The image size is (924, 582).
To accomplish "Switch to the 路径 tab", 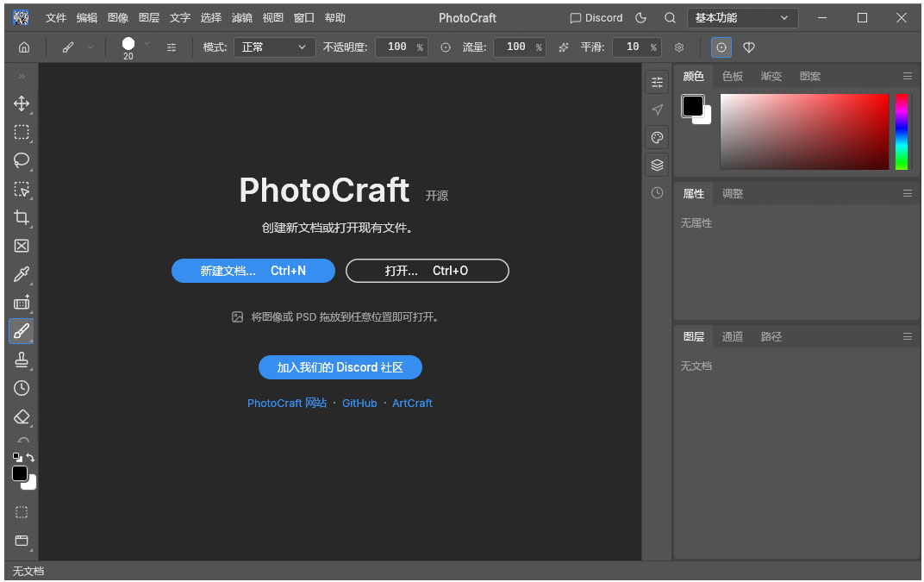I will (x=771, y=337).
